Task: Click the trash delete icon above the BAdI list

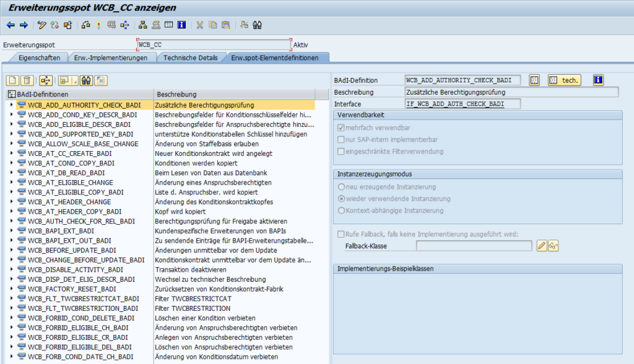Action: 27,80
